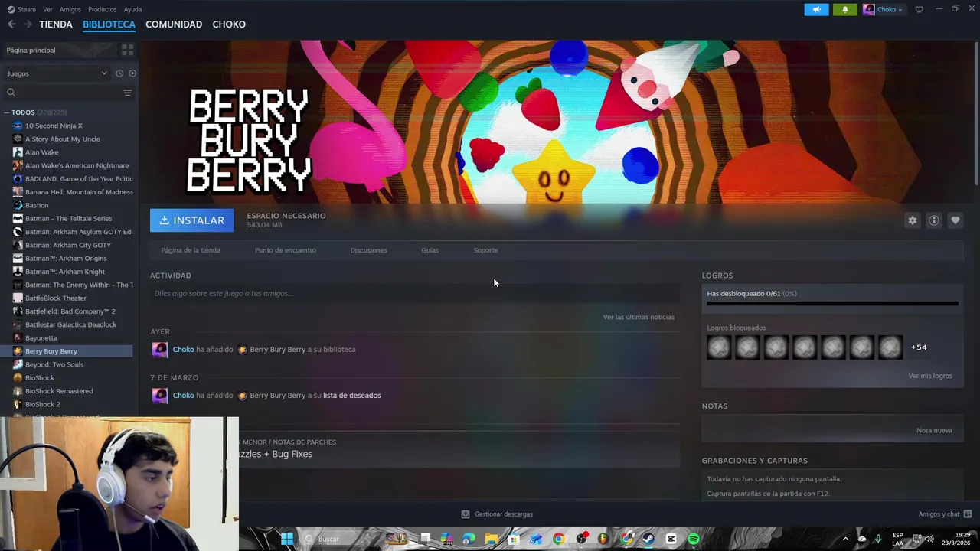Open Página de la tienda link

191,250
